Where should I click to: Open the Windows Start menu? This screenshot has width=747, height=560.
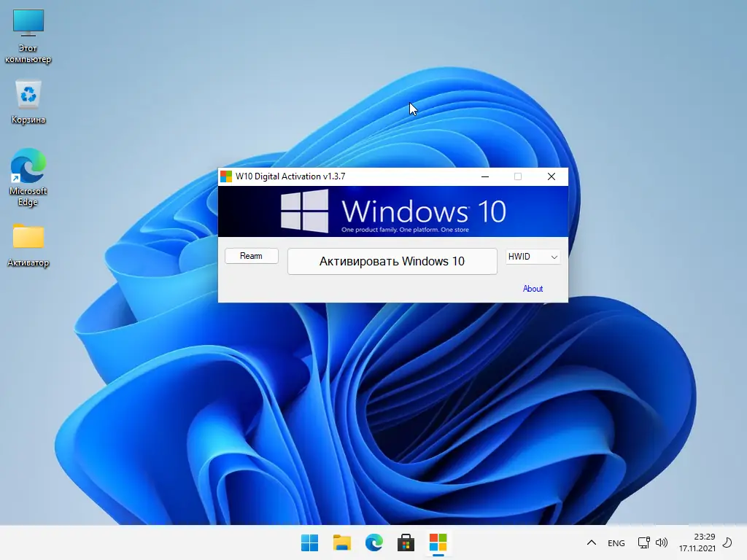click(x=309, y=542)
